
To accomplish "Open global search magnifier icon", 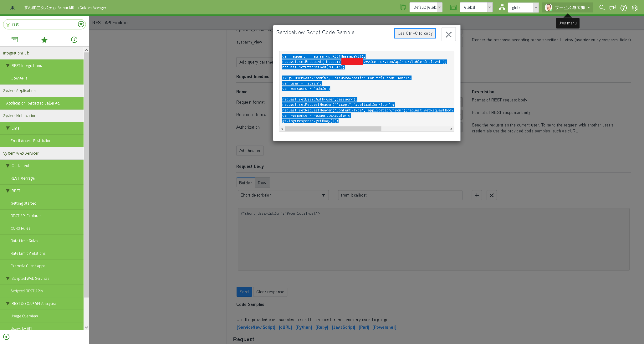I will coord(602,8).
